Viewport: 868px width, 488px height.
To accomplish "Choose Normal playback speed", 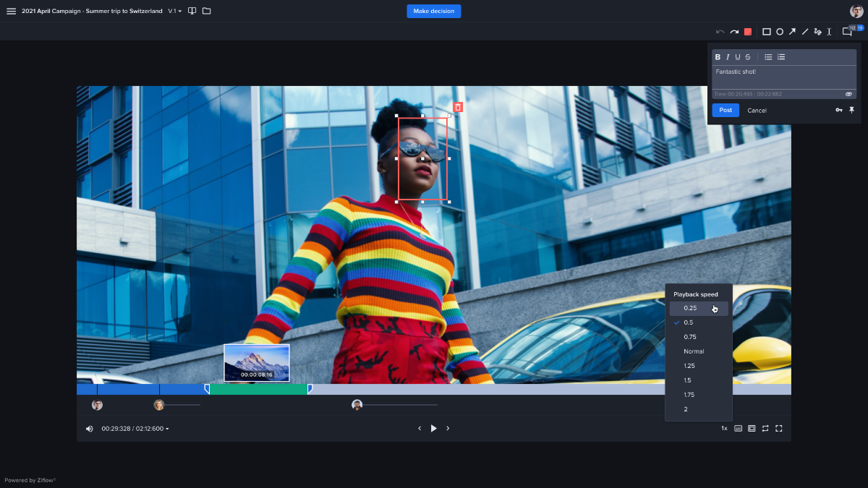I will click(694, 351).
